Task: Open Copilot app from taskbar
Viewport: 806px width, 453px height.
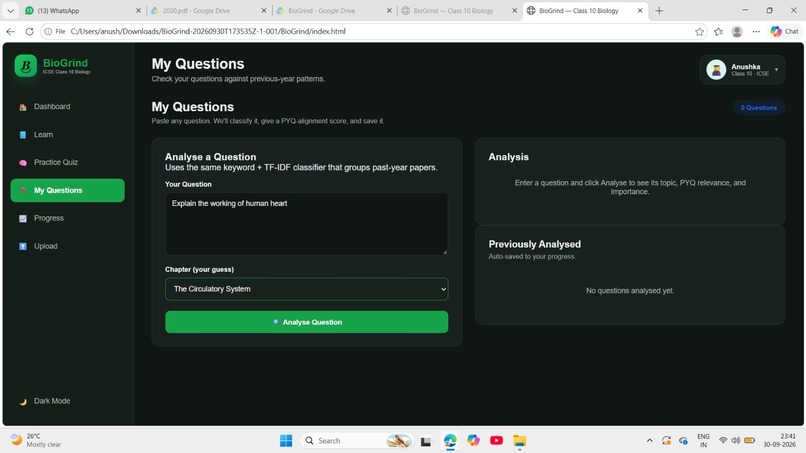Action: [473, 441]
